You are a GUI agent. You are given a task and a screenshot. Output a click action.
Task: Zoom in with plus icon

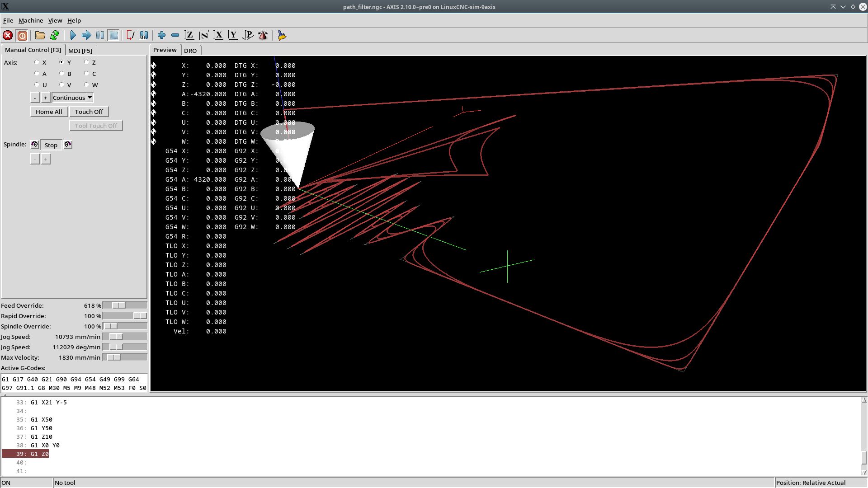pyautogui.click(x=161, y=35)
